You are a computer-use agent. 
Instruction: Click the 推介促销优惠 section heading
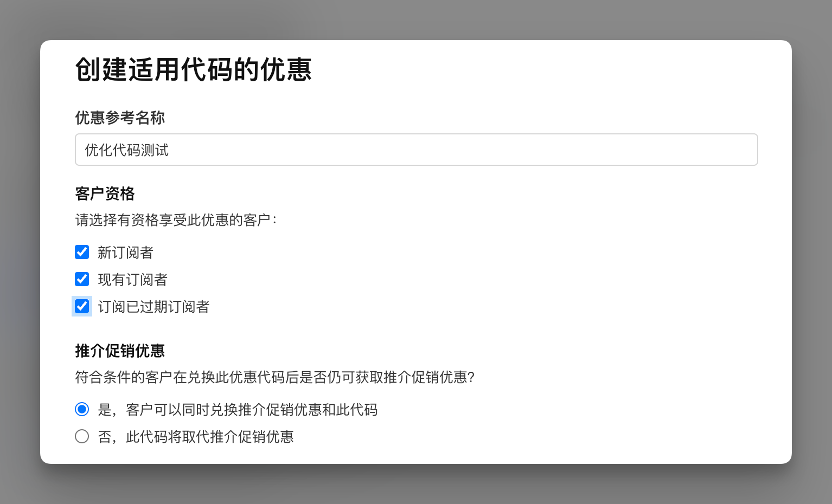coord(120,351)
